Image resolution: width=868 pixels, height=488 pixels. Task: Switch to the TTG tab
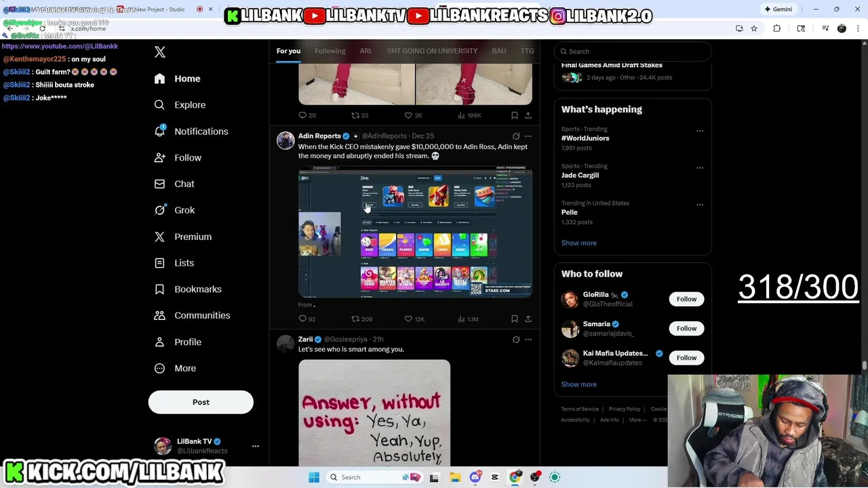pos(527,51)
